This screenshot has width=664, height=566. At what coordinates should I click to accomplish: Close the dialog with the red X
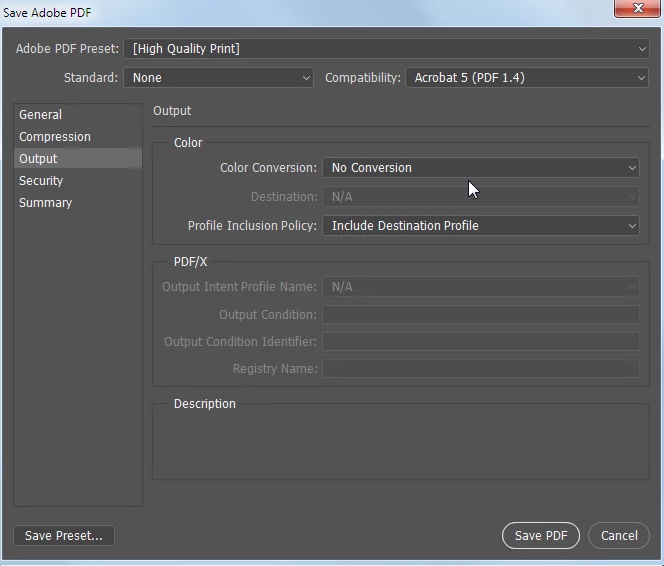click(637, 8)
